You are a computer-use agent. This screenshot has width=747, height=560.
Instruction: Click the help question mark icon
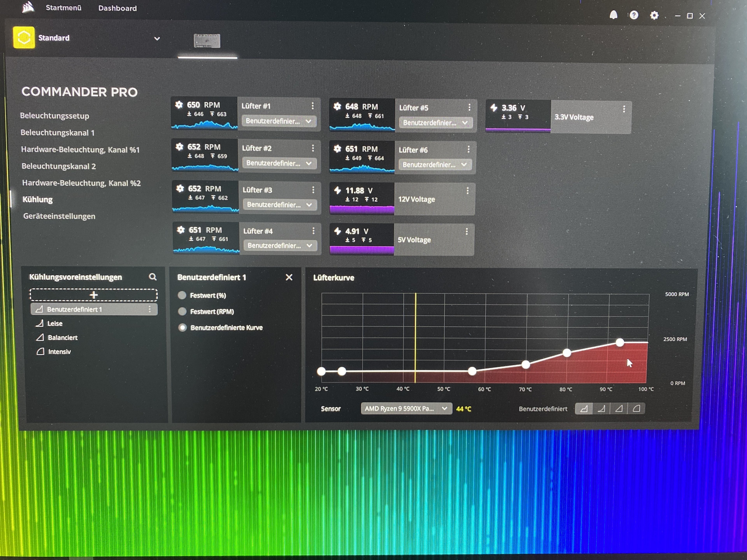tap(634, 15)
